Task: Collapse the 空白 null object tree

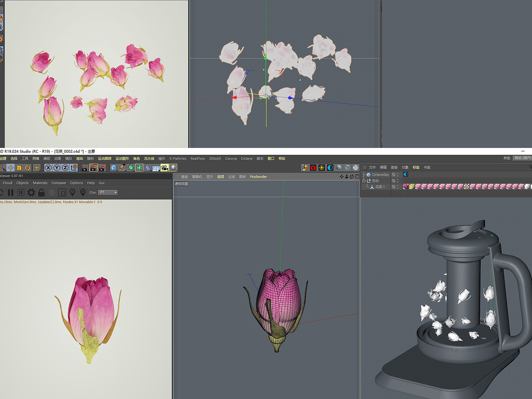Action: pyautogui.click(x=364, y=181)
